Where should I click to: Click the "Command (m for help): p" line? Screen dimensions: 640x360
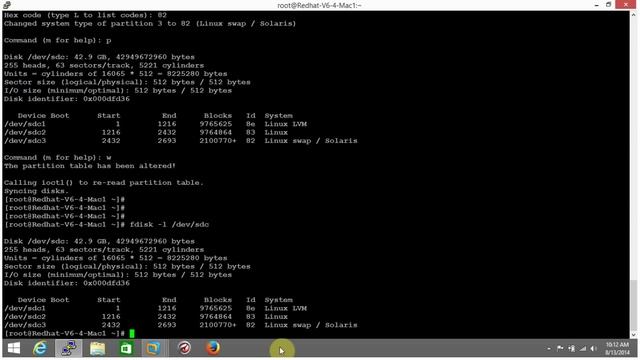58,40
